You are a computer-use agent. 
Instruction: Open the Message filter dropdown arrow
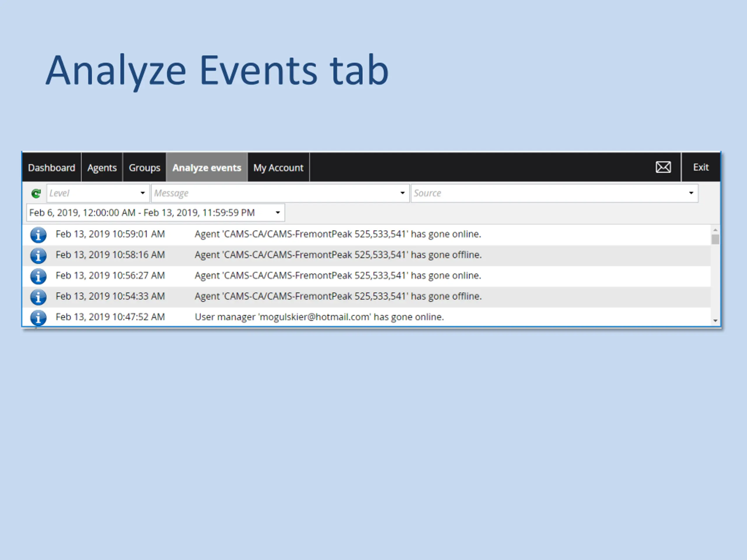click(x=402, y=193)
